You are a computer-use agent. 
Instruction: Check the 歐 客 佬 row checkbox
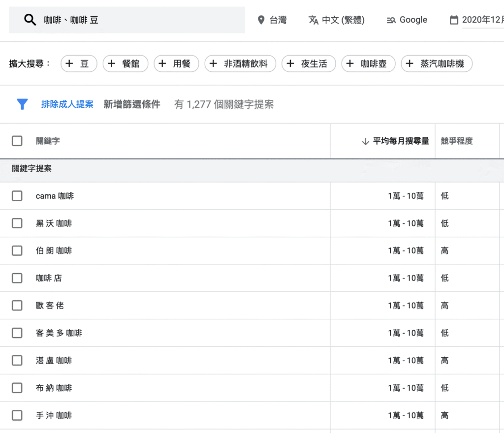tap(17, 305)
